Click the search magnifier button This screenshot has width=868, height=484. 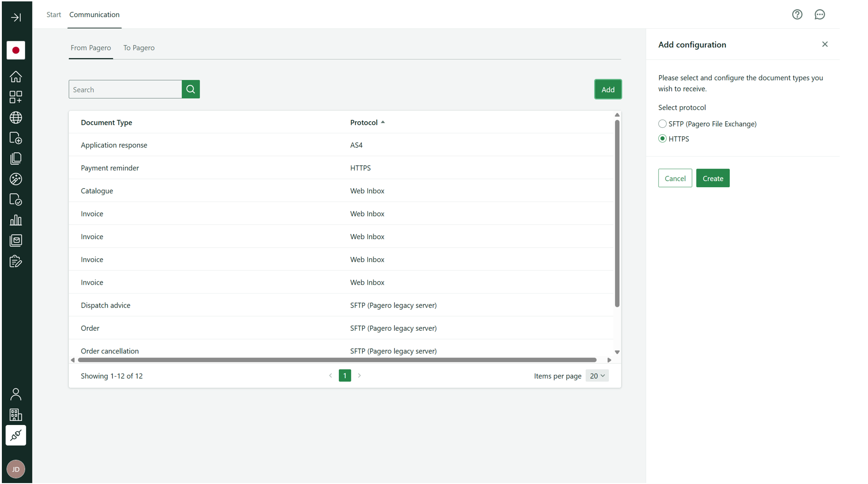[191, 89]
